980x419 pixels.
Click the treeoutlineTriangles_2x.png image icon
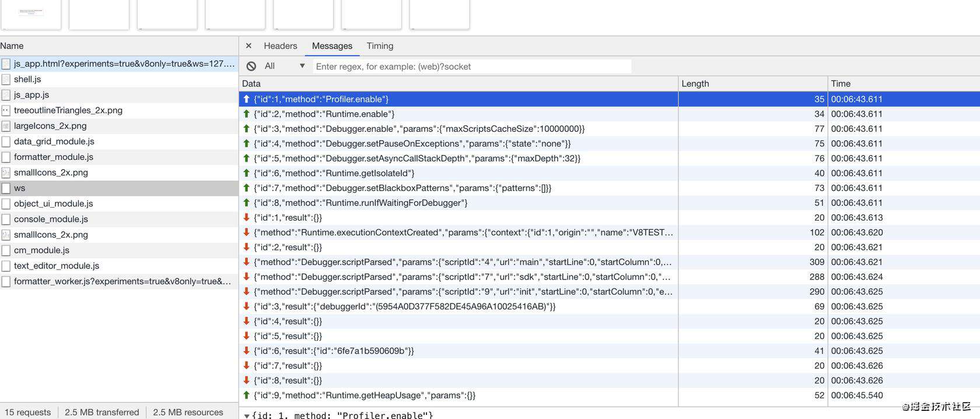click(6, 110)
